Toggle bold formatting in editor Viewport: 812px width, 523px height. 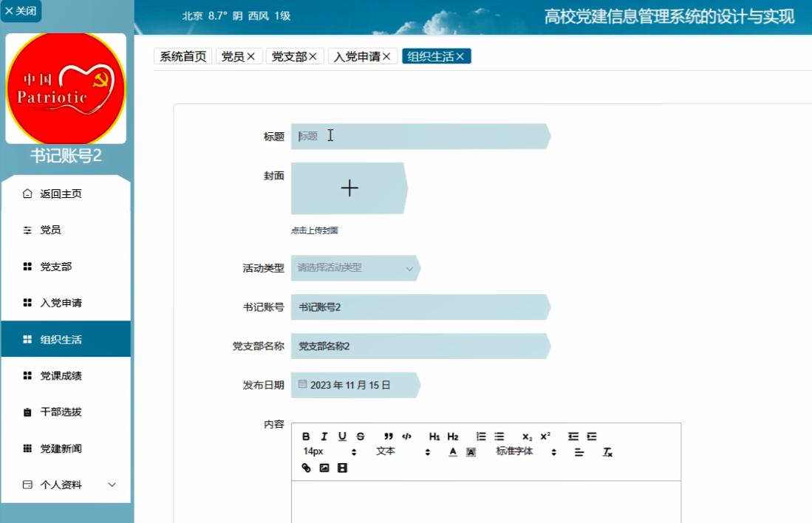(306, 437)
